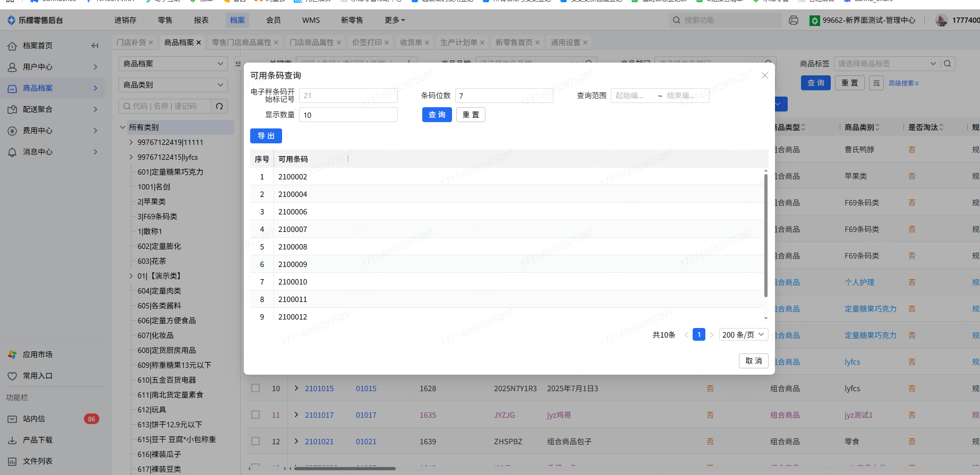Open the 商品类别 dropdown in left panel
This screenshot has width=980, height=475.
pyautogui.click(x=173, y=85)
